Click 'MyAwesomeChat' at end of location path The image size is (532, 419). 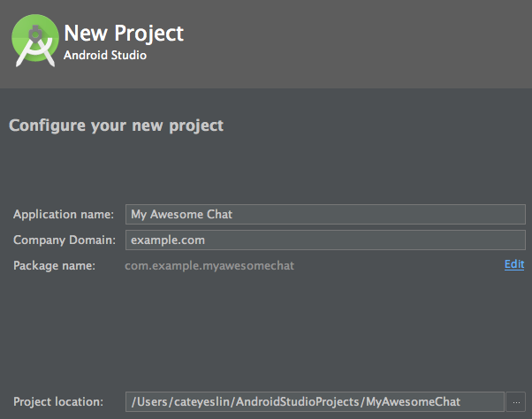tap(413, 402)
